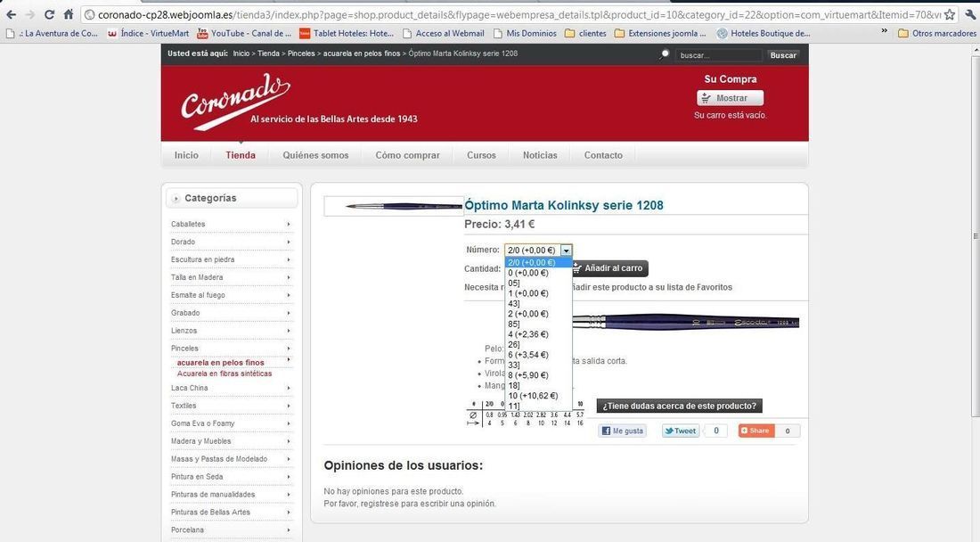Viewport: 980px width, 542px height.
Task: Open the clientes bookmarks folder
Action: [585, 33]
